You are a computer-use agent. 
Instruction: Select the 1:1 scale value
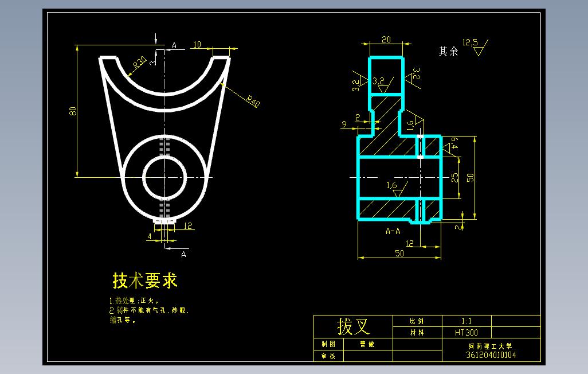coord(467,321)
